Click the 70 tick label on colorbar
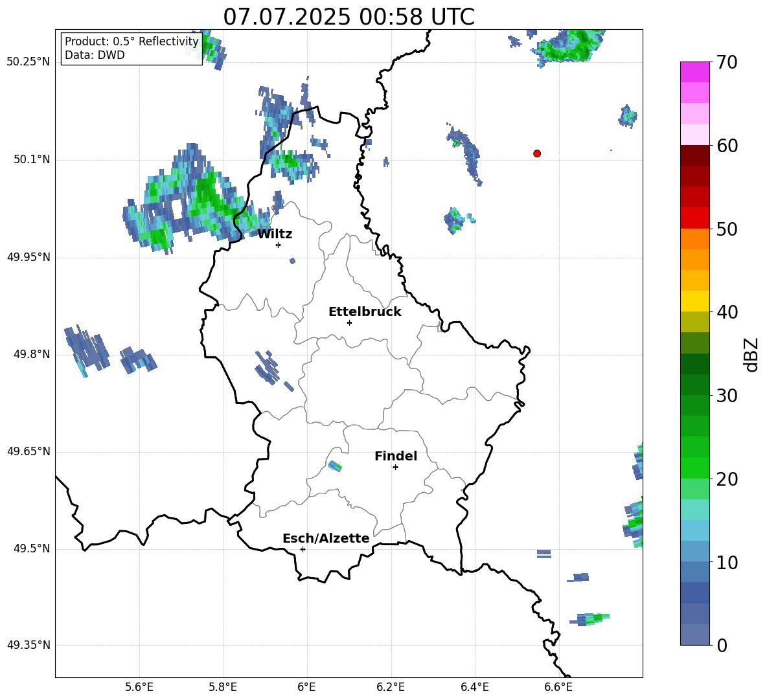 point(727,63)
